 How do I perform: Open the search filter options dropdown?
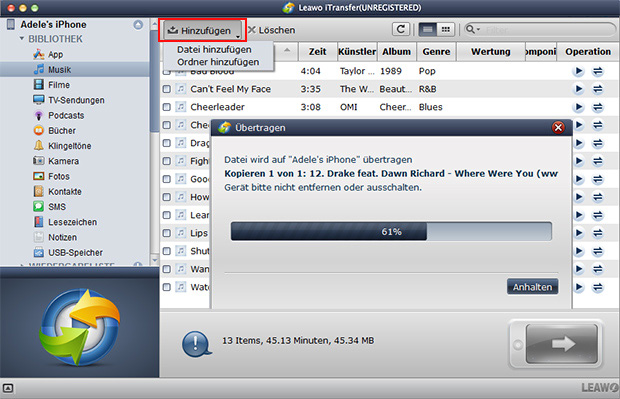coord(472,29)
